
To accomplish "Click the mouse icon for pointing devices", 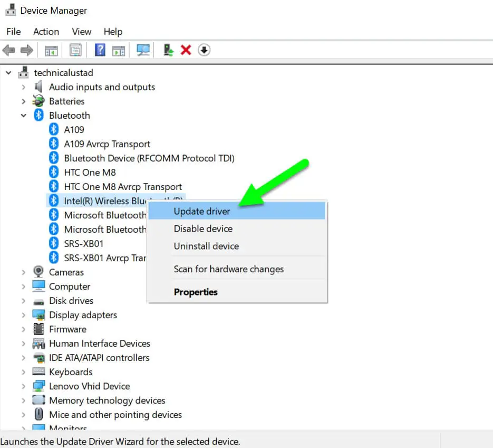I will point(38,414).
